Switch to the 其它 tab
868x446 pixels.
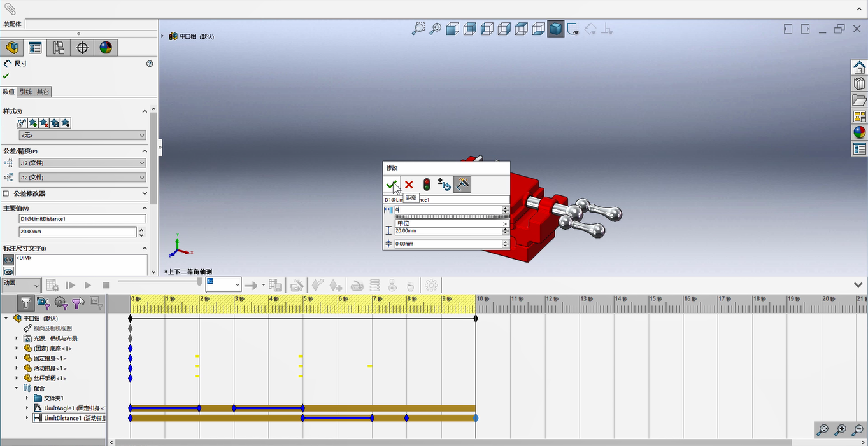[43, 92]
